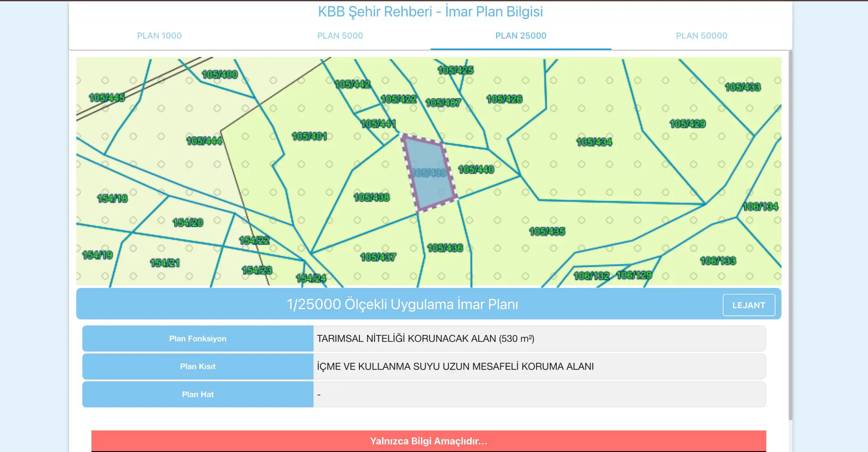Viewport: 868px width, 452px height.
Task: Click parcel label 105/426 on the map
Action: (x=504, y=99)
